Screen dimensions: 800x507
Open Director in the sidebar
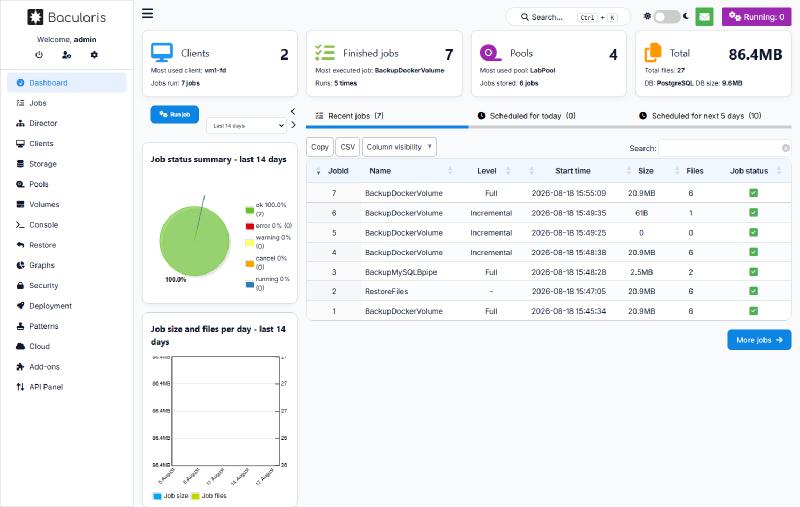point(67,123)
